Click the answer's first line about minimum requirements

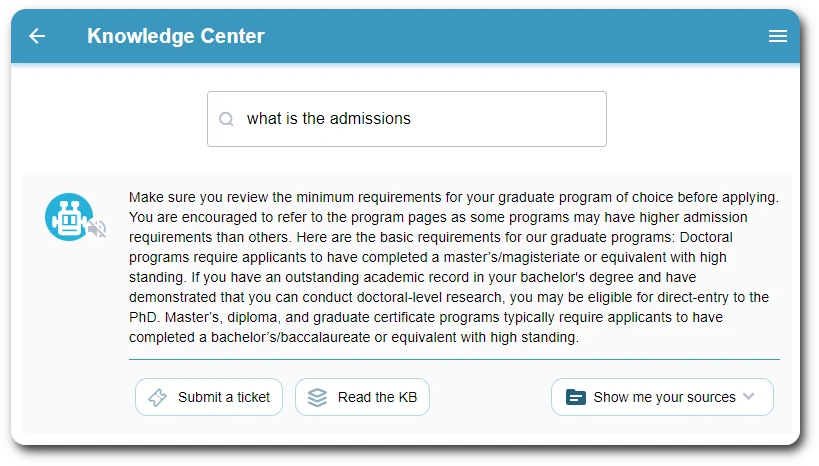pyautogui.click(x=453, y=197)
